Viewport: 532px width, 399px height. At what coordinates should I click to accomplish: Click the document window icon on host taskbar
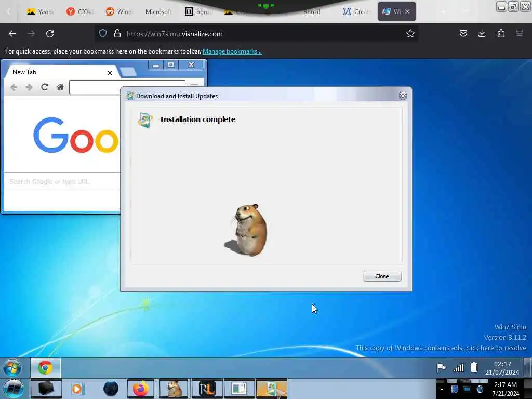pyautogui.click(x=239, y=389)
